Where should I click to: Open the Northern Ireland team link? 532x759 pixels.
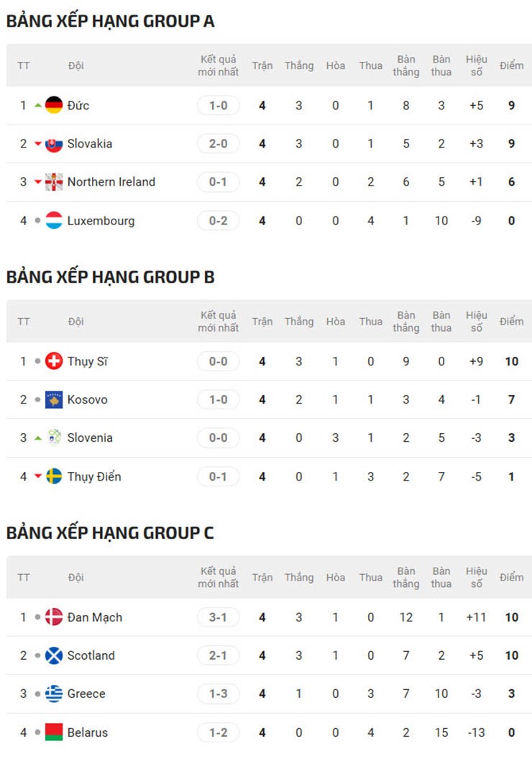111,182
